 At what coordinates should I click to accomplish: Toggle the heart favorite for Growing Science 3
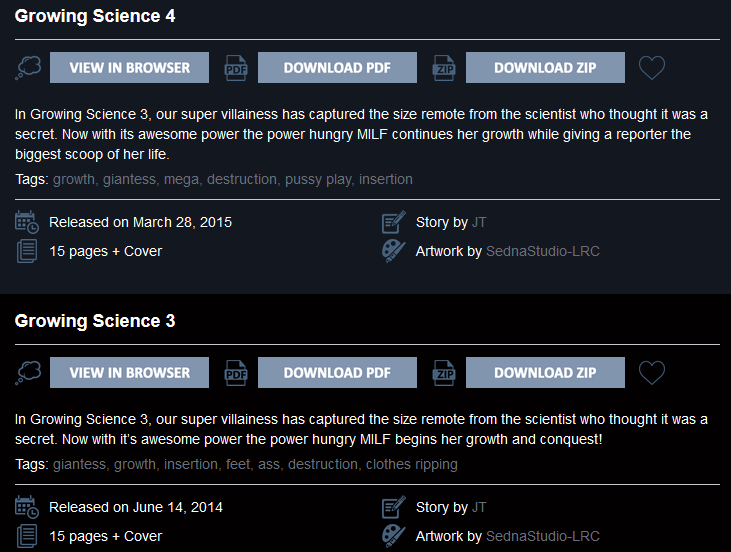652,373
